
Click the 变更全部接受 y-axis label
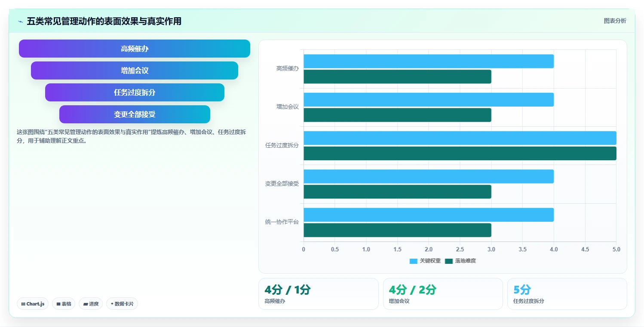(282, 184)
